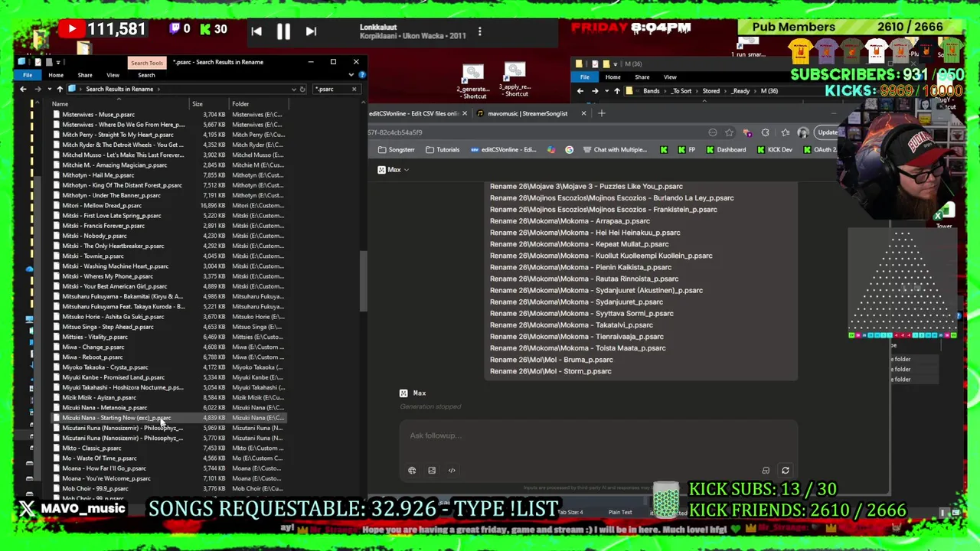Skip to next track in music overlay
This screenshot has width=980, height=551.
point(311,31)
